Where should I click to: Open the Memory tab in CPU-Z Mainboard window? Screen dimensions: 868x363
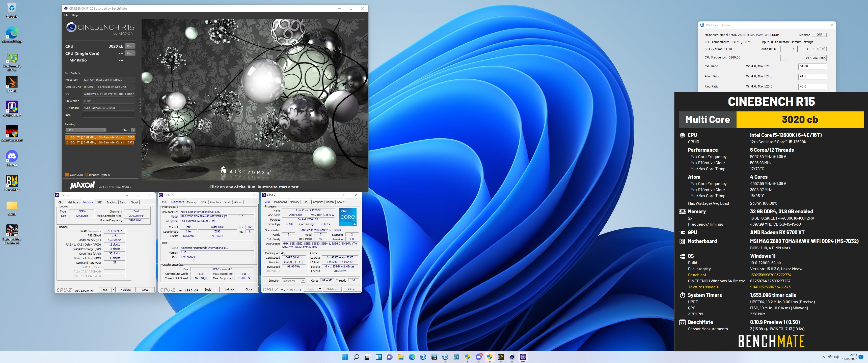pyautogui.click(x=192, y=202)
